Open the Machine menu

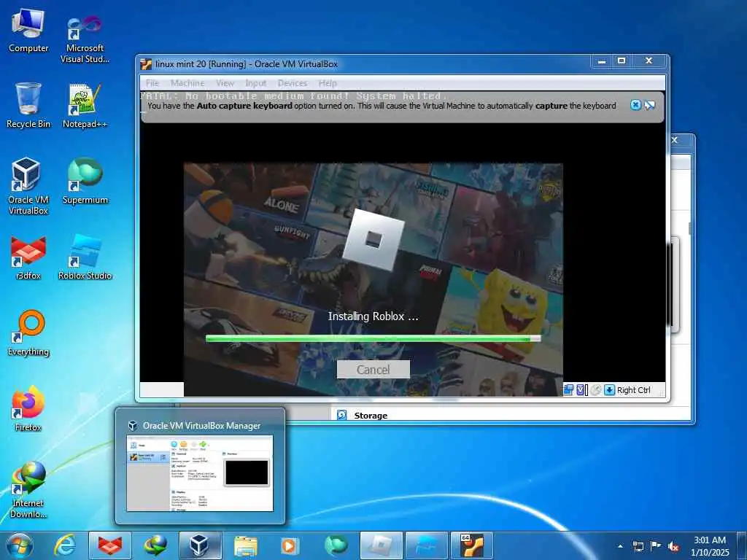pyautogui.click(x=187, y=83)
